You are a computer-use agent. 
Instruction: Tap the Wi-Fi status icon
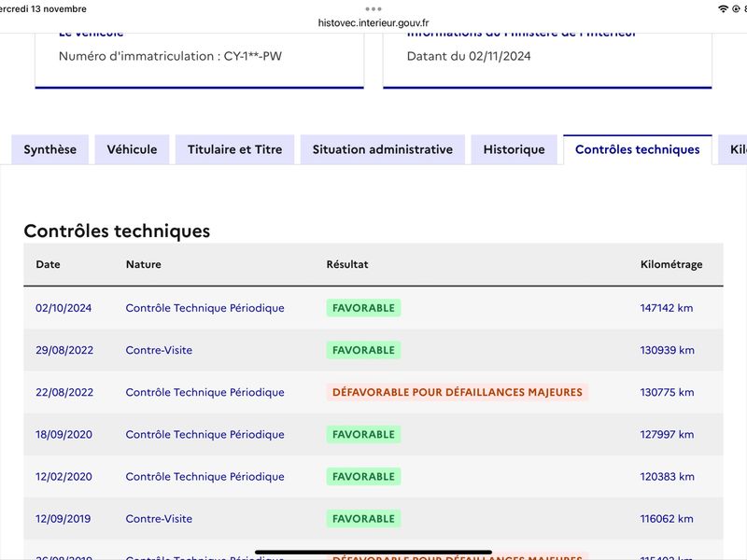[723, 9]
